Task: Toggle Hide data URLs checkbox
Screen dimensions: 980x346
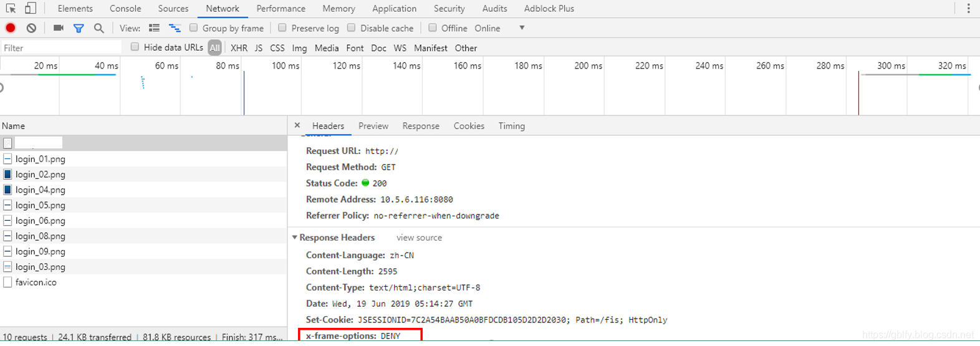Action: 135,47
